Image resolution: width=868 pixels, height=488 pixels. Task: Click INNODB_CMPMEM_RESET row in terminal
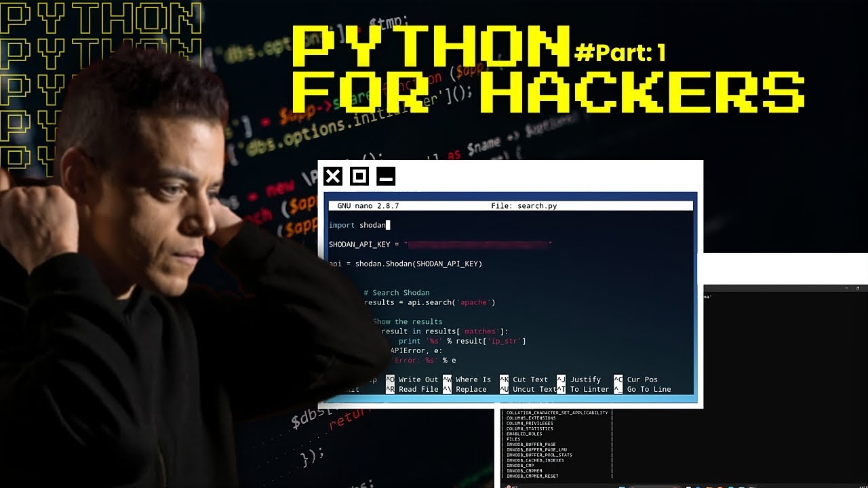tap(532, 476)
